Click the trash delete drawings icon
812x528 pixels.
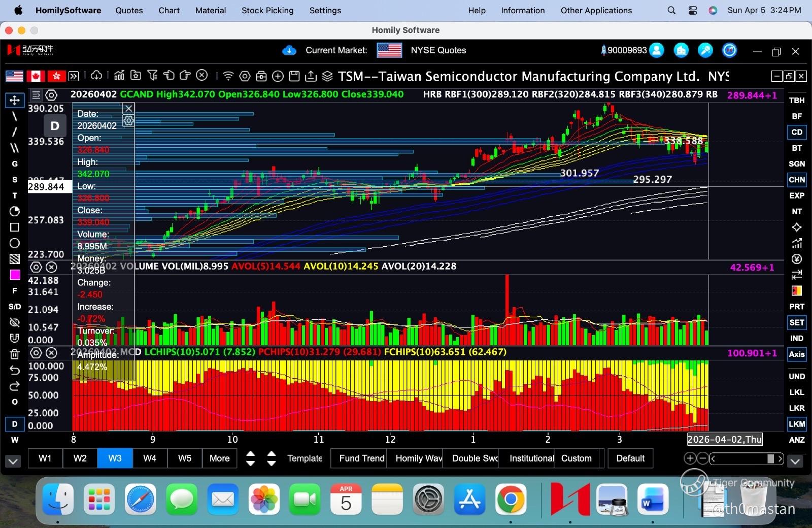click(x=15, y=354)
